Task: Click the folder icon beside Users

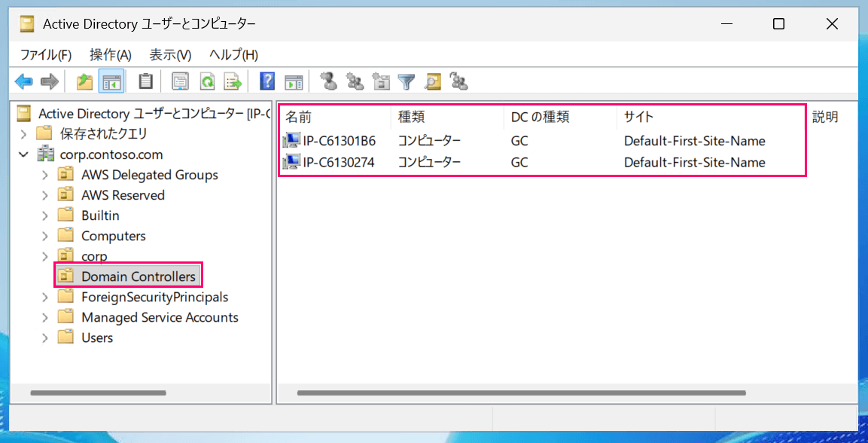Action: click(x=66, y=338)
